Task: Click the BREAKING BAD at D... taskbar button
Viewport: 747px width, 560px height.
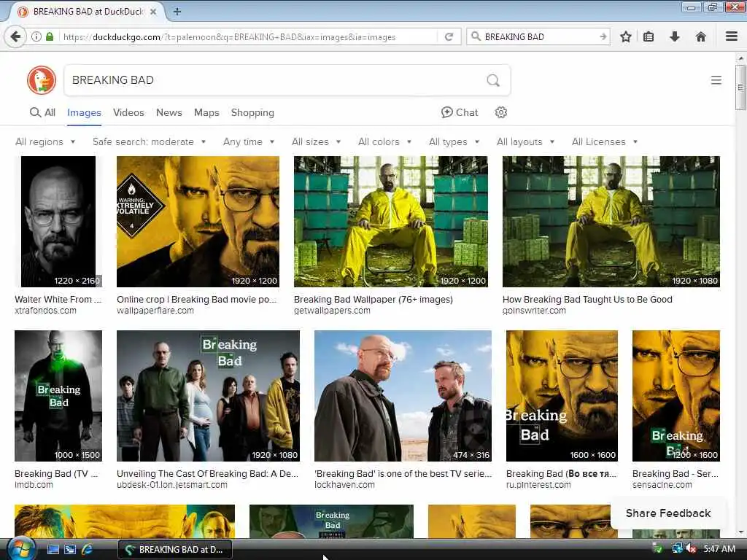Action: click(175, 550)
